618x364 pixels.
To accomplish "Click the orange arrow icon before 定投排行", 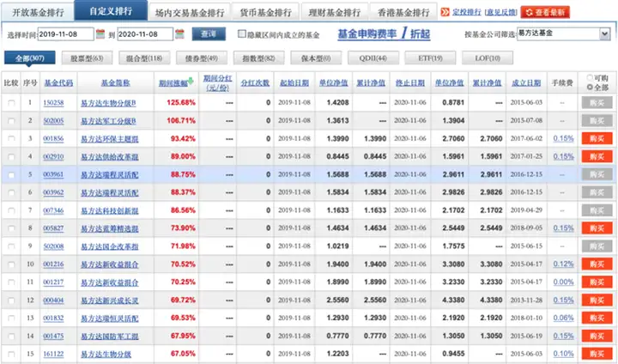I will pos(445,12).
